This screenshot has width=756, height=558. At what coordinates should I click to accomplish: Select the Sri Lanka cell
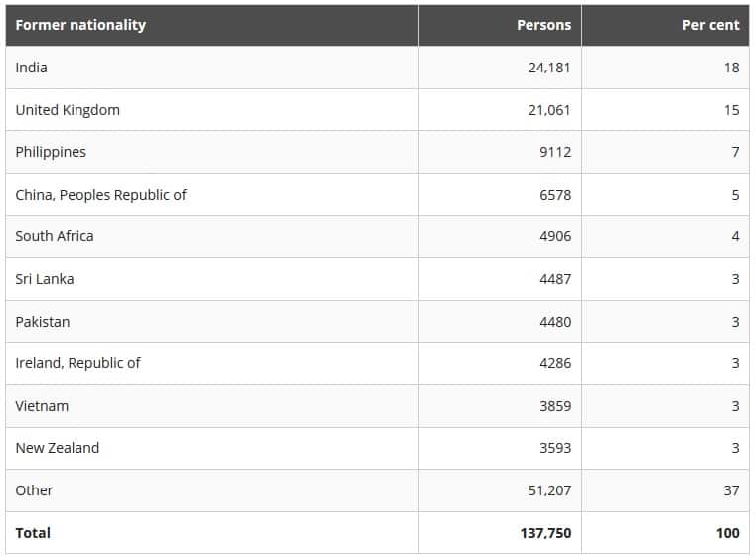point(45,279)
